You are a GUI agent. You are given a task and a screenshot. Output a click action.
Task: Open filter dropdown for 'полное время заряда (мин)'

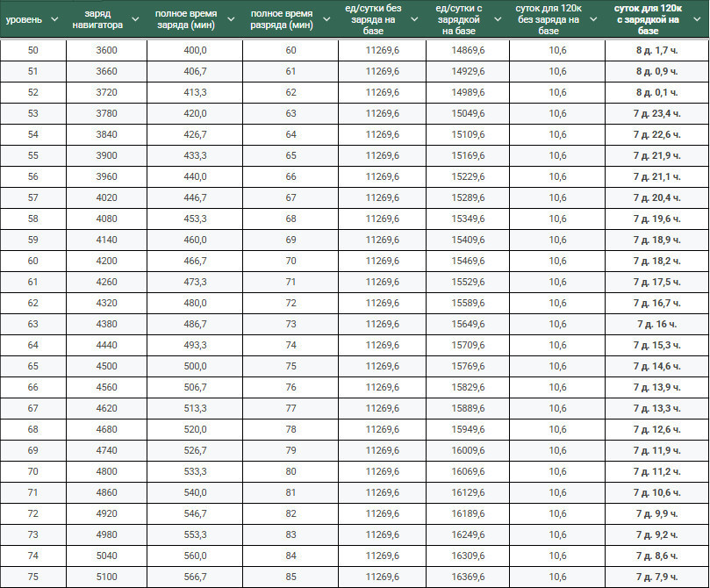231,19
